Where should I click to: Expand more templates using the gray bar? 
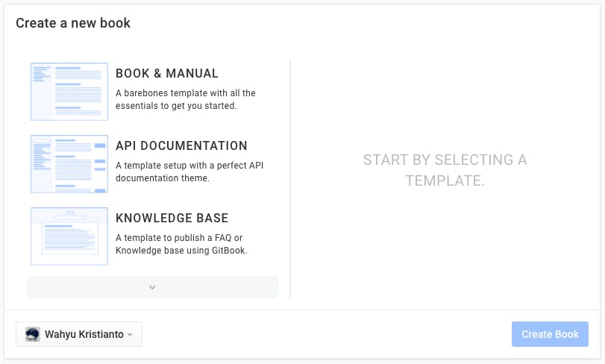pos(152,287)
